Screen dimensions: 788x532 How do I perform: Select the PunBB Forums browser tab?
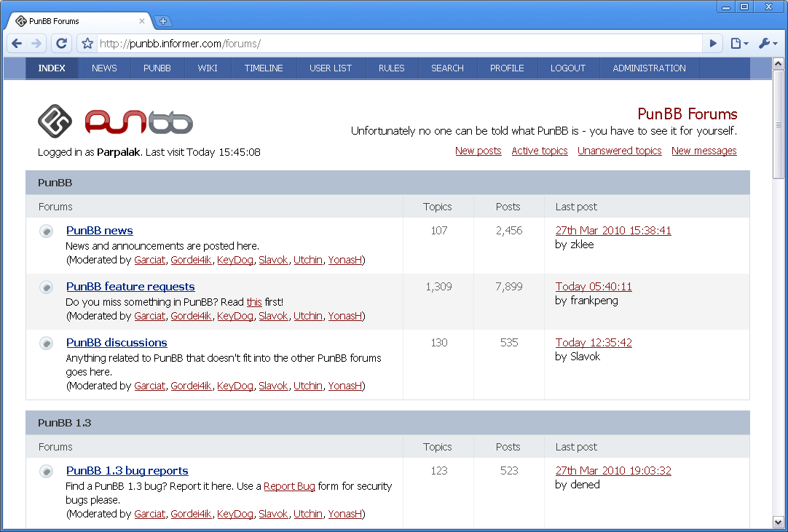78,21
